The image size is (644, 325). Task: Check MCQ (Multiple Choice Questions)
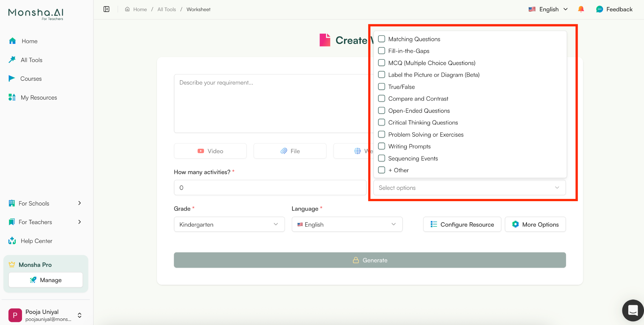pyautogui.click(x=381, y=63)
